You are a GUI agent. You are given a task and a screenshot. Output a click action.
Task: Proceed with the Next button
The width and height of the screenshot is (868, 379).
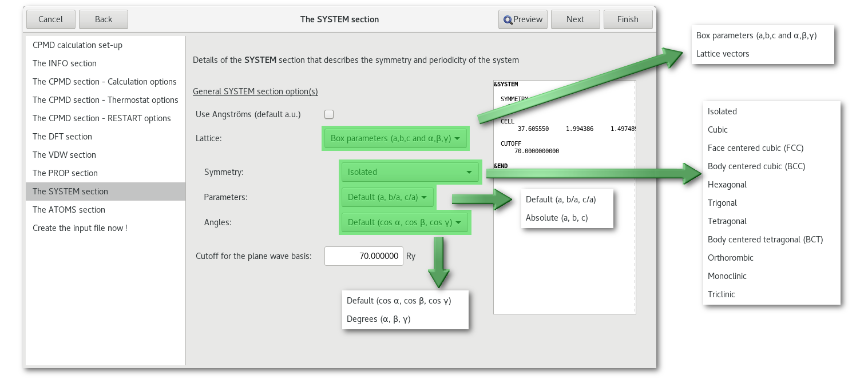[575, 19]
